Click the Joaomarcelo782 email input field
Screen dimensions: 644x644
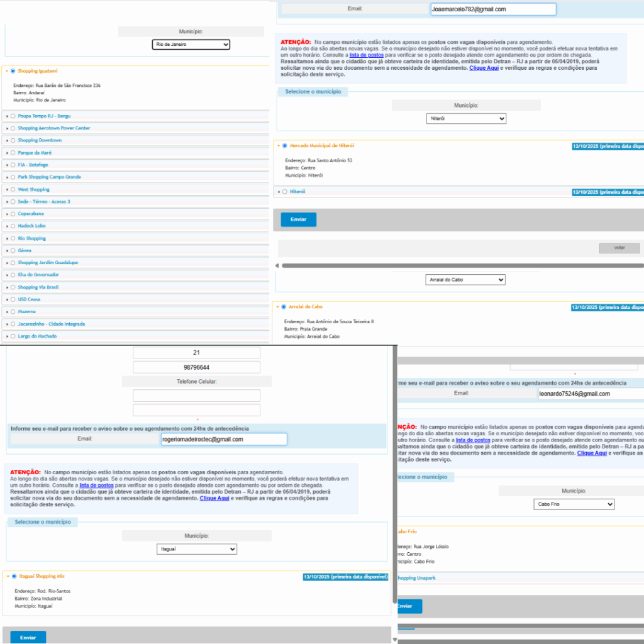pyautogui.click(x=493, y=9)
